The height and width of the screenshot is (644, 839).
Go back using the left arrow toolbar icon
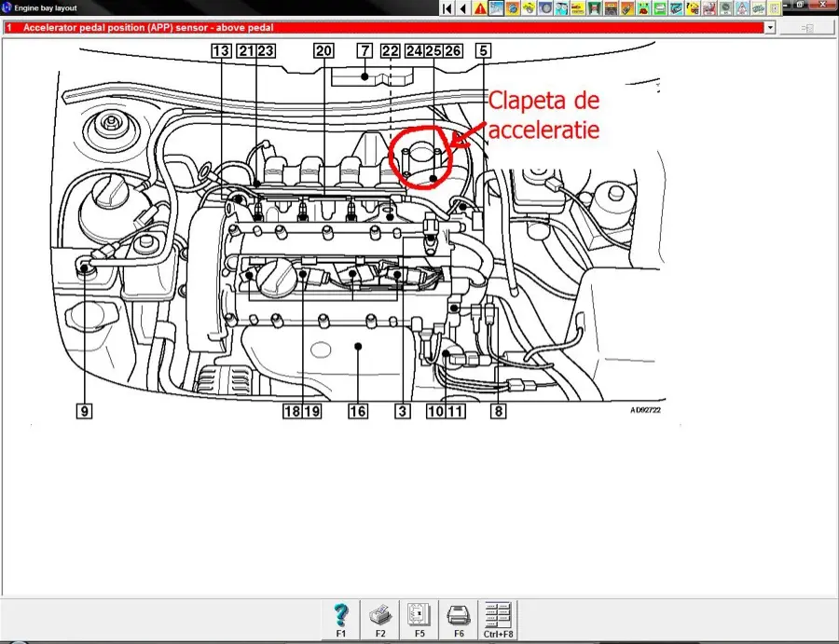(461, 7)
